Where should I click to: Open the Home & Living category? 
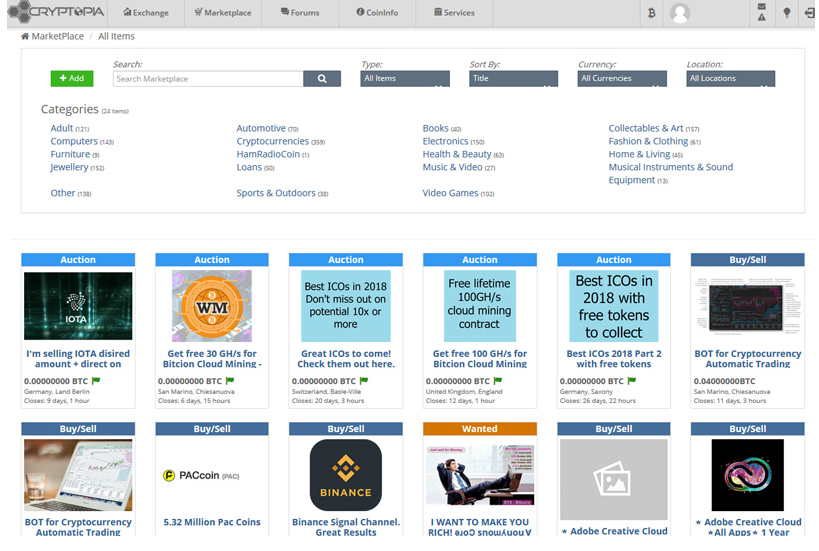tap(639, 154)
